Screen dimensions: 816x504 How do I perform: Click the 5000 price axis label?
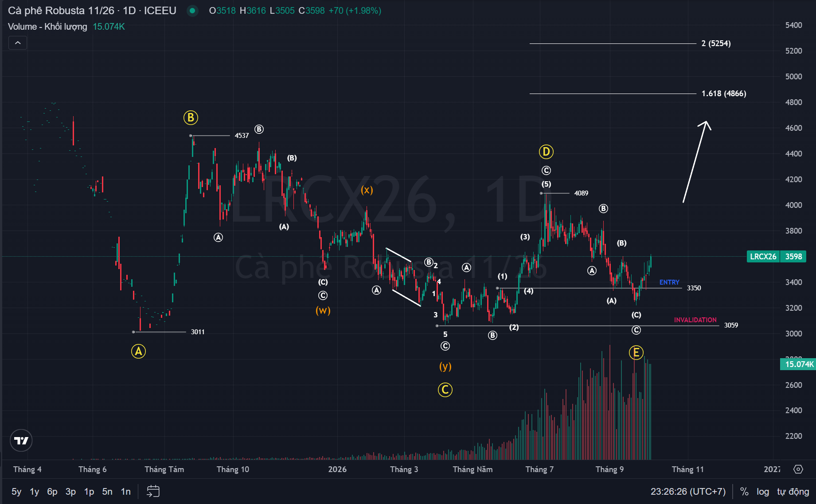pos(793,77)
